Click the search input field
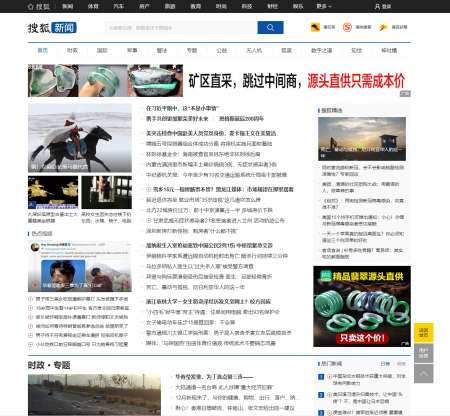The height and width of the screenshot is (416, 450). (181, 27)
